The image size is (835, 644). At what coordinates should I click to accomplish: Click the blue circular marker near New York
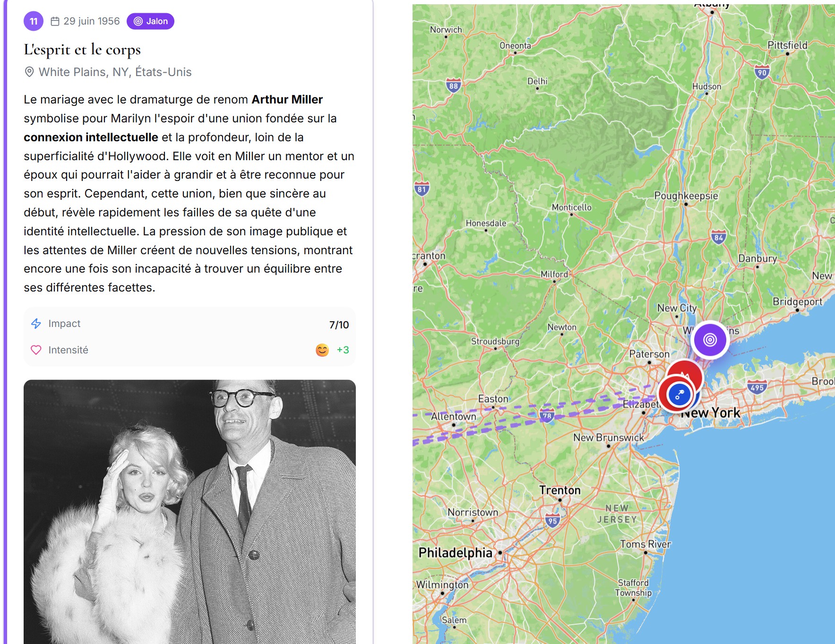(x=679, y=395)
